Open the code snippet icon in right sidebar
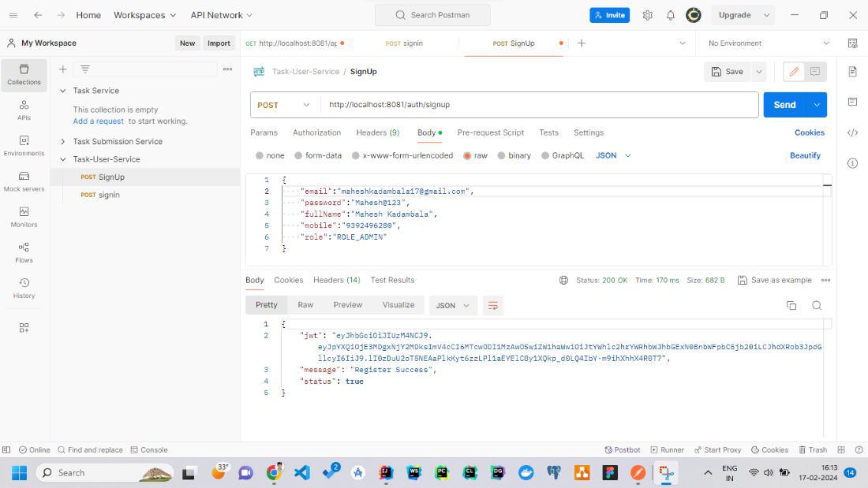 click(852, 132)
